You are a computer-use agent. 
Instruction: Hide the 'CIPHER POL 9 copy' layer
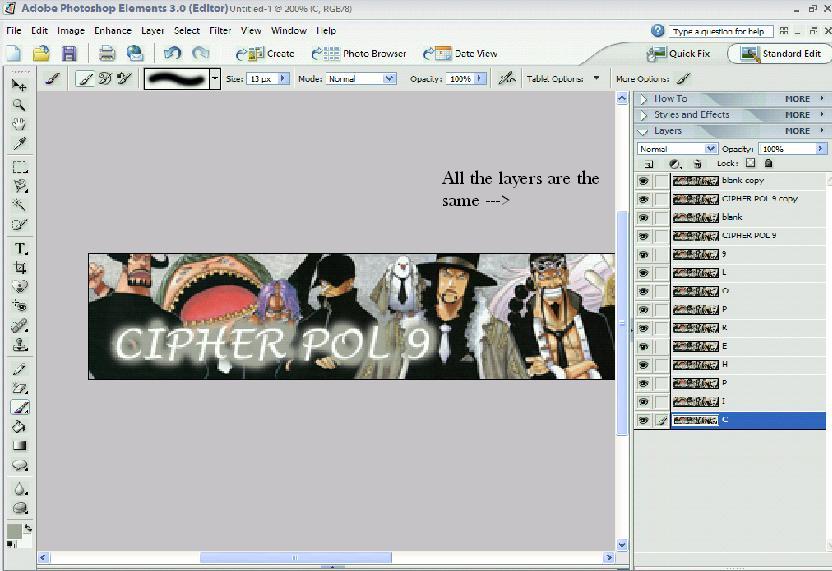coord(643,200)
